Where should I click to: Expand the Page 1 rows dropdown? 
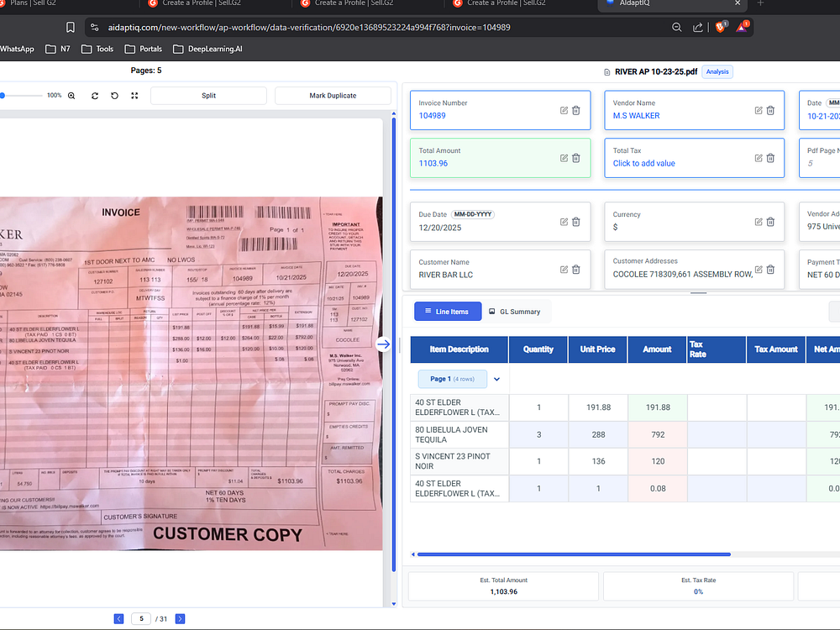(x=496, y=380)
